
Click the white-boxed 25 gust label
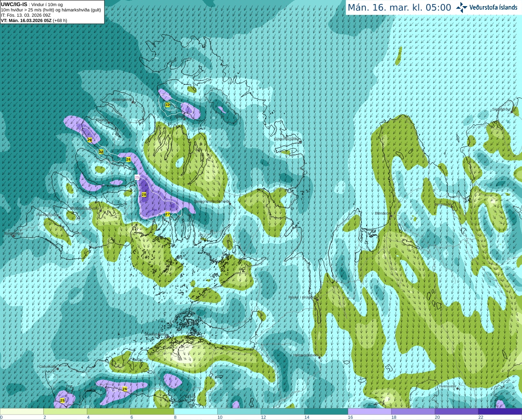coord(137,177)
